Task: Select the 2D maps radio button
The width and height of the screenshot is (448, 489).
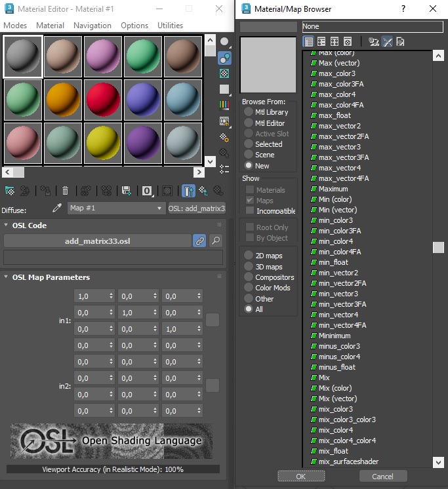Action: [x=249, y=256]
